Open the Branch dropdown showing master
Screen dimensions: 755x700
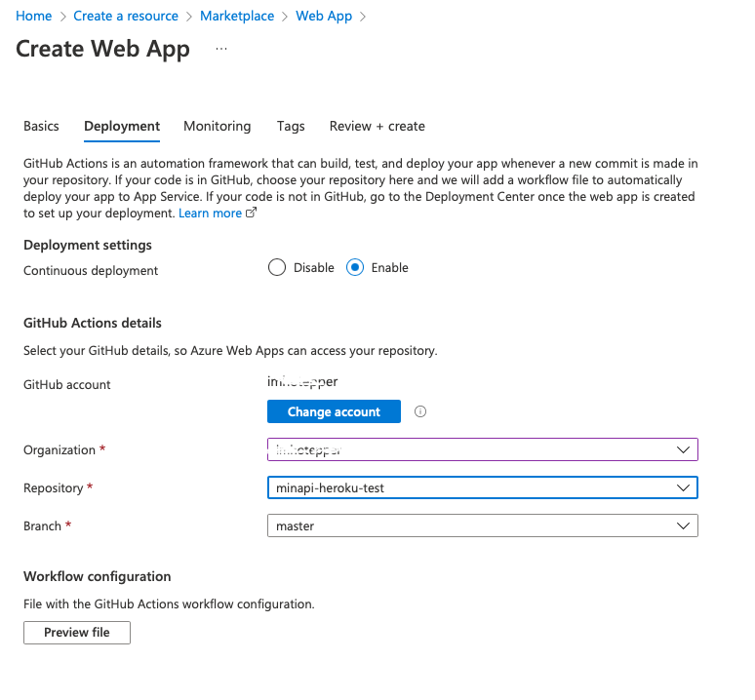tap(483, 525)
